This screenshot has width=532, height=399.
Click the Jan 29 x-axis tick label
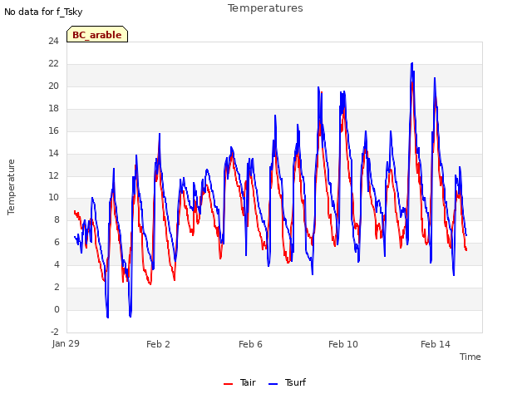66,343
